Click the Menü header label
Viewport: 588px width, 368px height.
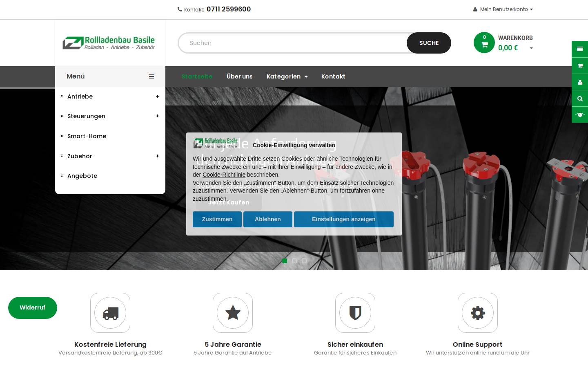[76, 76]
